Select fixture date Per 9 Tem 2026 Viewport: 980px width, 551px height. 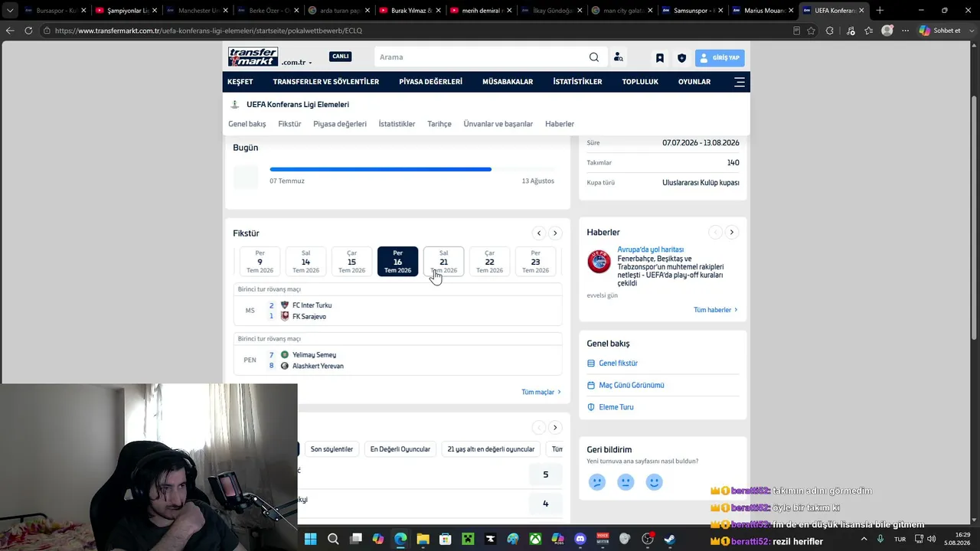point(260,262)
